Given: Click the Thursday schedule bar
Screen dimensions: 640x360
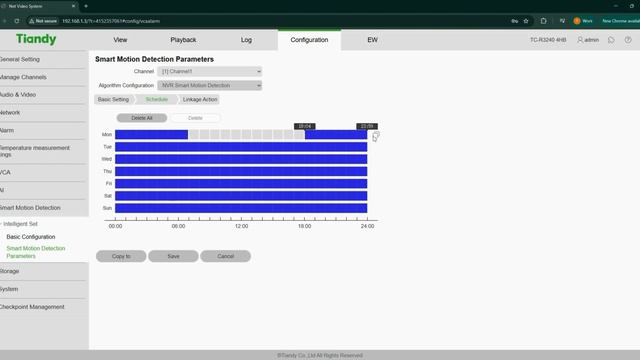Looking at the screenshot, I should coord(241,171).
